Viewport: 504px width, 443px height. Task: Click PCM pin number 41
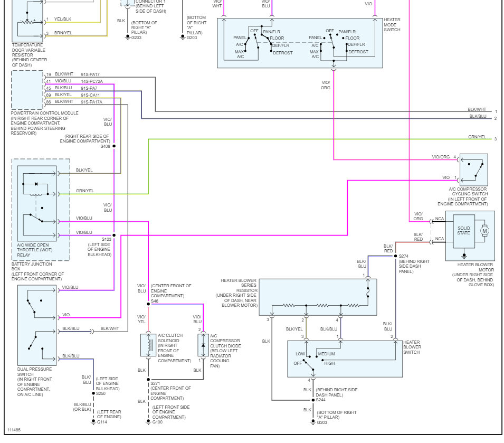(x=49, y=81)
